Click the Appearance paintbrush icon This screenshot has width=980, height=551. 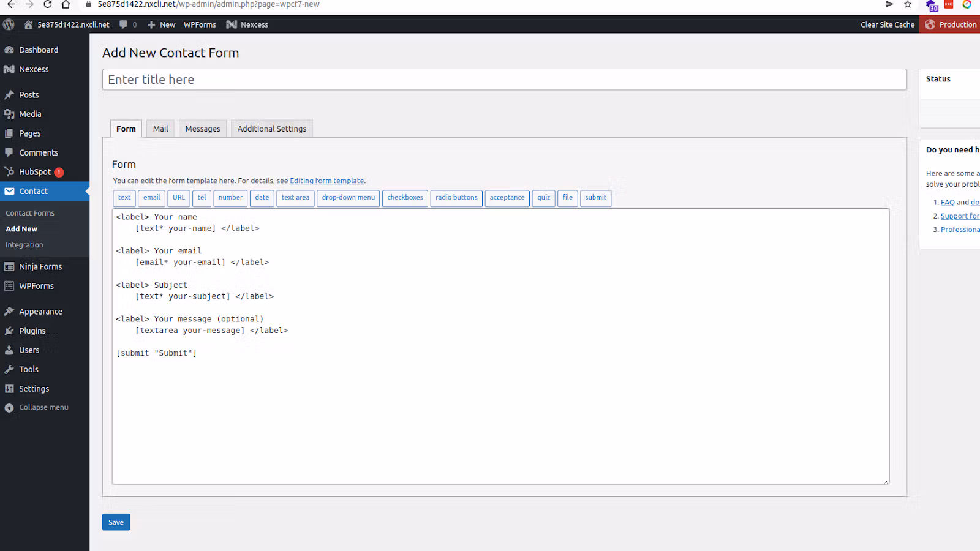pos(10,311)
